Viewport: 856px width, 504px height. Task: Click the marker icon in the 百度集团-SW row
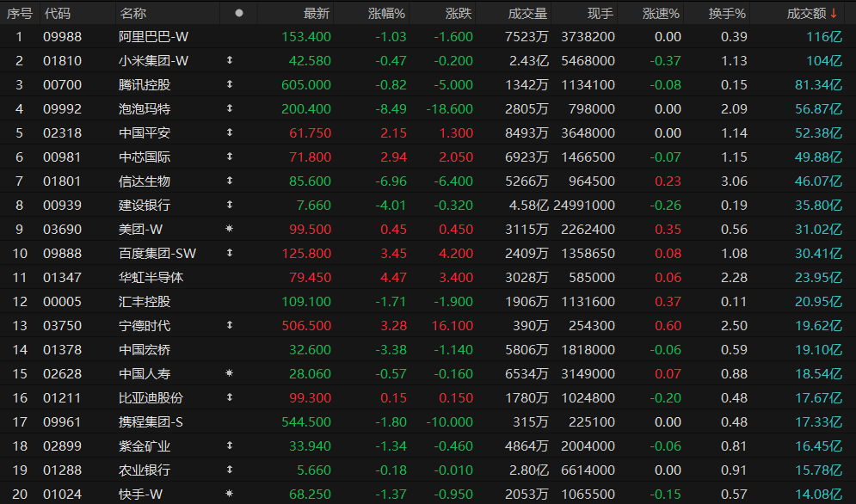click(230, 253)
